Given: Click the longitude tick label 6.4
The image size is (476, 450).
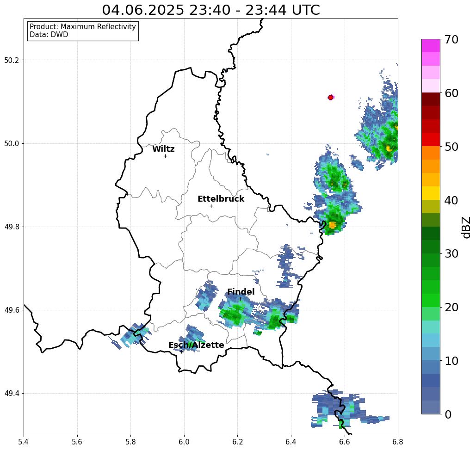Looking at the screenshot, I should (x=291, y=442).
